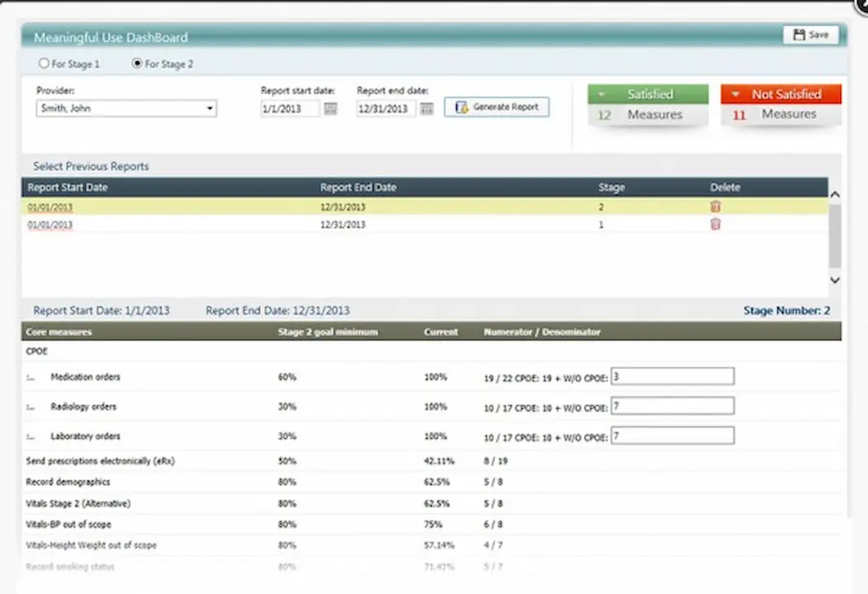Image resolution: width=868 pixels, height=594 pixels.
Task: Open the Provider dropdown showing Smith, John
Action: click(x=209, y=108)
